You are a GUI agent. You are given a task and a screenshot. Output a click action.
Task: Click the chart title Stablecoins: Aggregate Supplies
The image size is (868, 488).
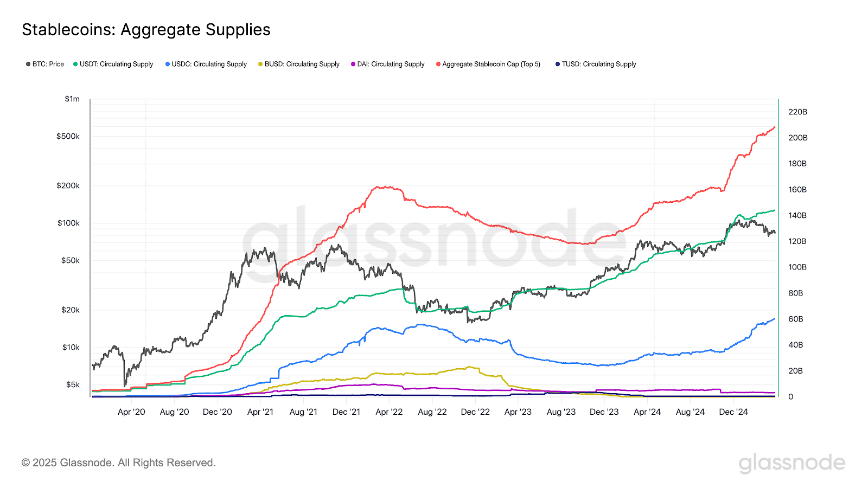(x=146, y=30)
